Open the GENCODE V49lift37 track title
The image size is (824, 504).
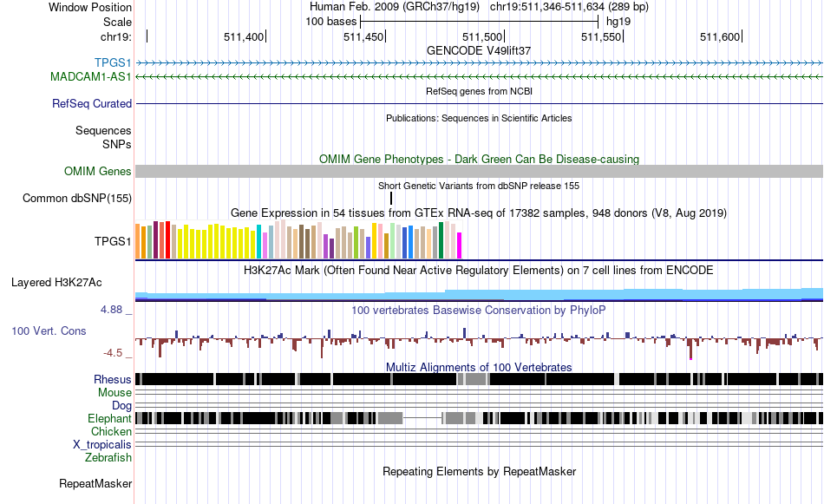coord(479,51)
